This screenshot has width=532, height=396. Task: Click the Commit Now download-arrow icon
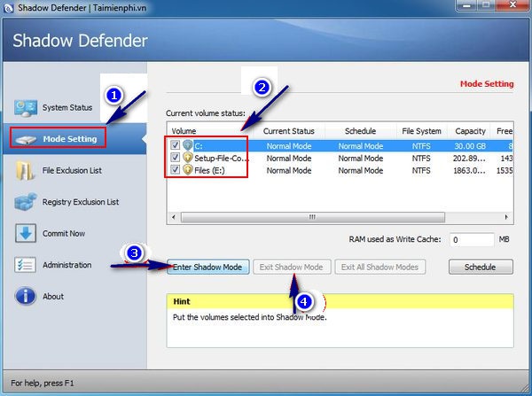[26, 233]
